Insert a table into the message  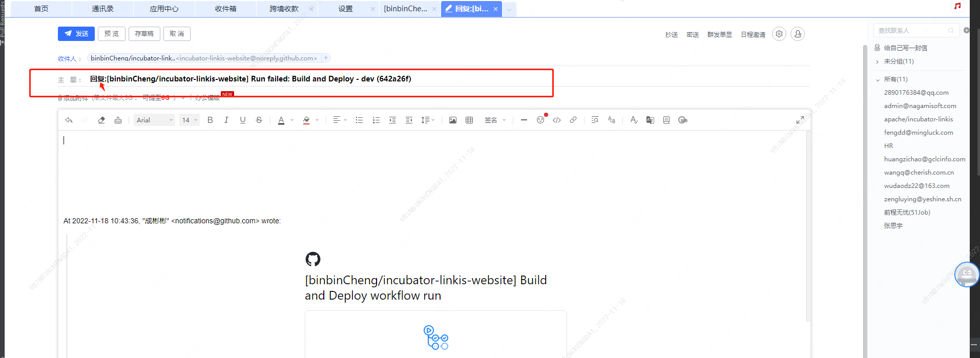469,120
